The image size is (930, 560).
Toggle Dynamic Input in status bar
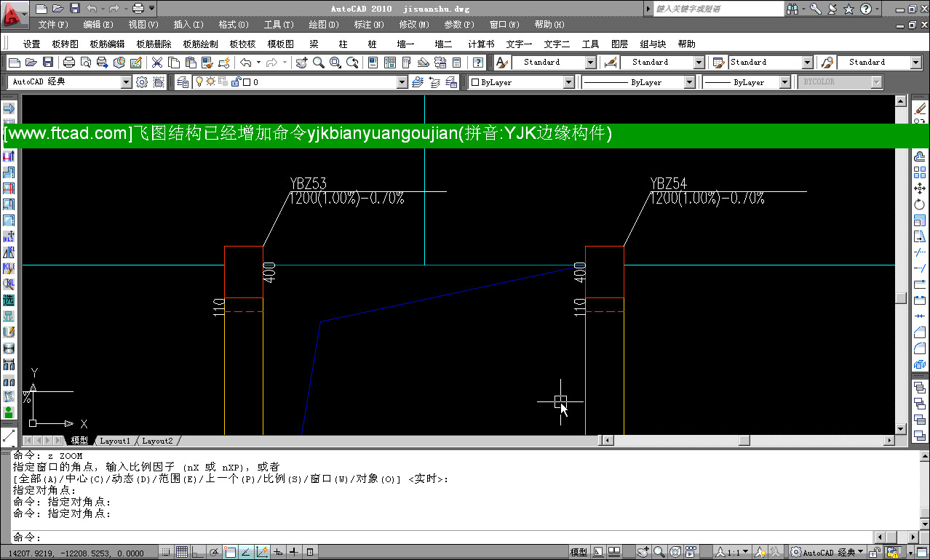coord(278,553)
